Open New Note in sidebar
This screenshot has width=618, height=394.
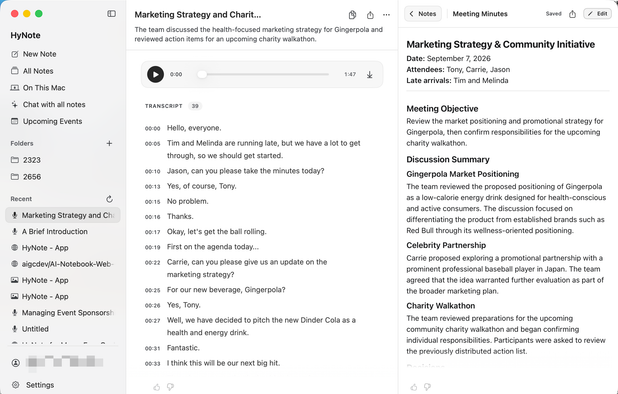tap(39, 54)
